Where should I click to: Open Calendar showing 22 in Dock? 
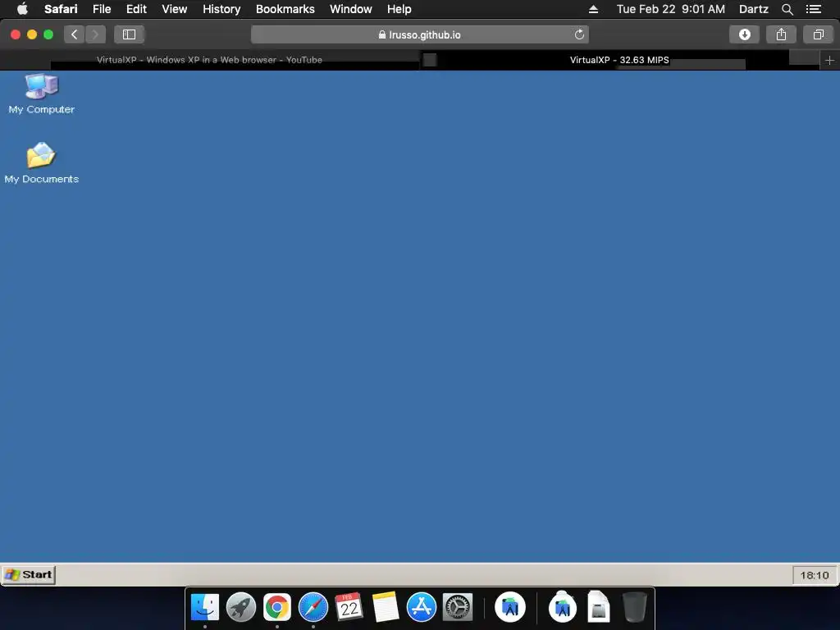(x=349, y=608)
